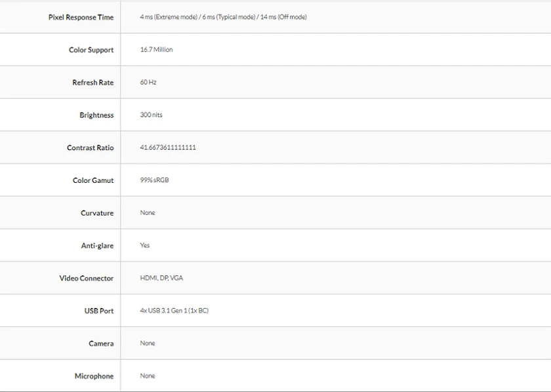Screen dimensions: 551x392
Task: Click the 4x USB 3.1 Gen 1 value
Action: click(174, 311)
